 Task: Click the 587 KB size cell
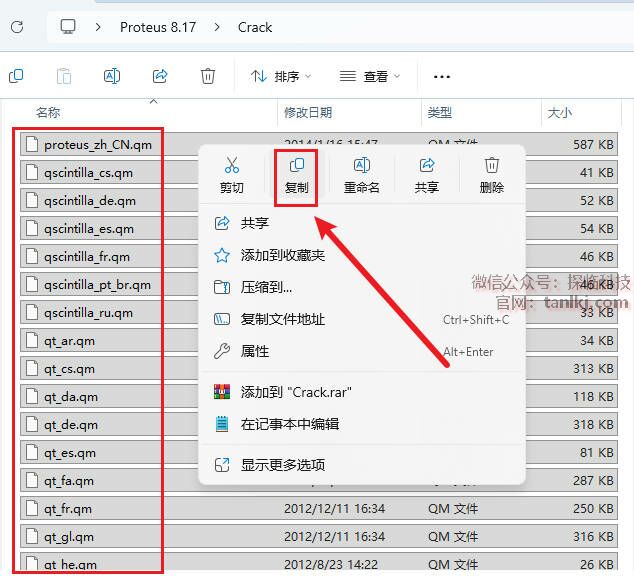click(x=593, y=144)
